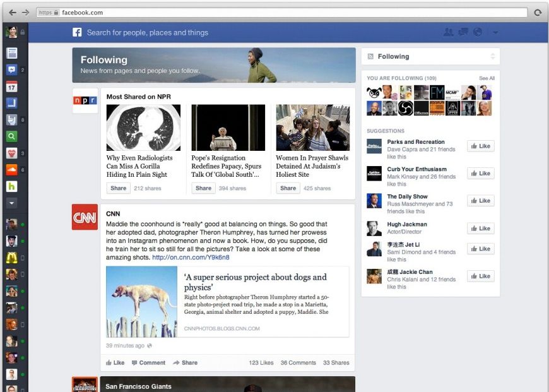Open the notifications globe icon

click(478, 32)
